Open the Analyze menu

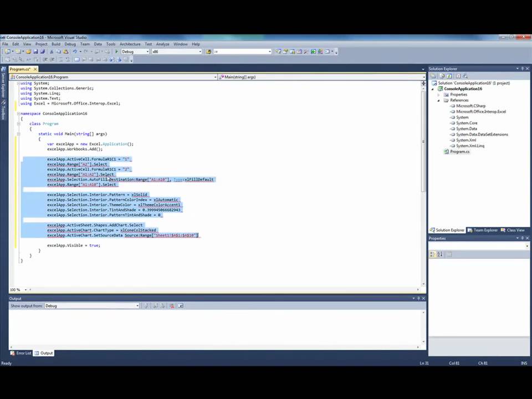[162, 44]
